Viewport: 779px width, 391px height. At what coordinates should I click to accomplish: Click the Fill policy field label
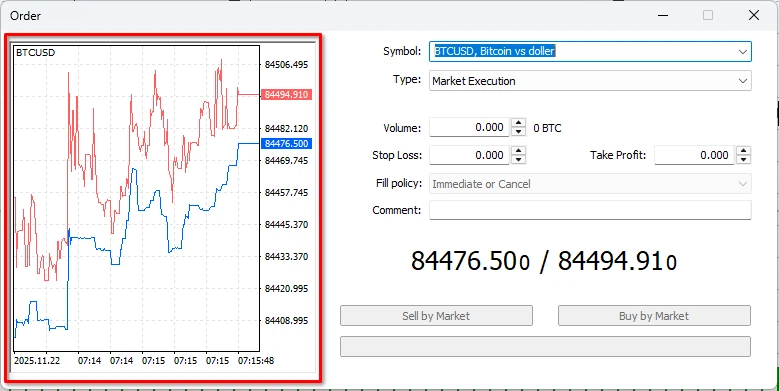pyautogui.click(x=399, y=183)
